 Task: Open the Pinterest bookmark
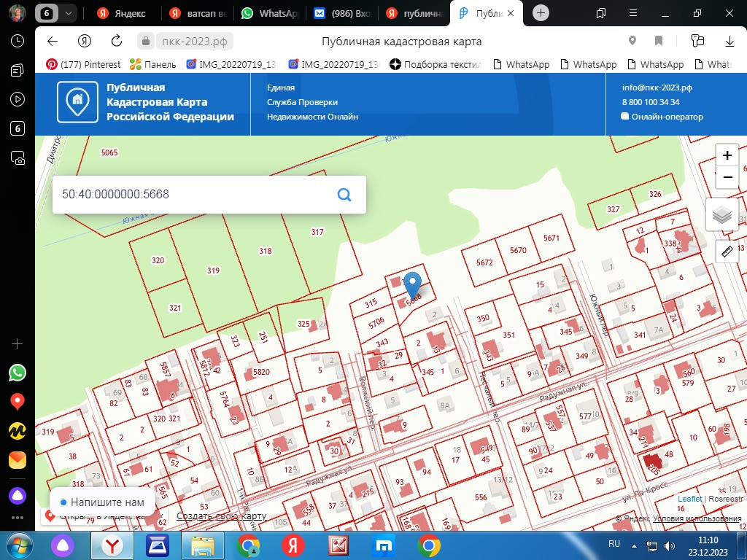coord(83,64)
